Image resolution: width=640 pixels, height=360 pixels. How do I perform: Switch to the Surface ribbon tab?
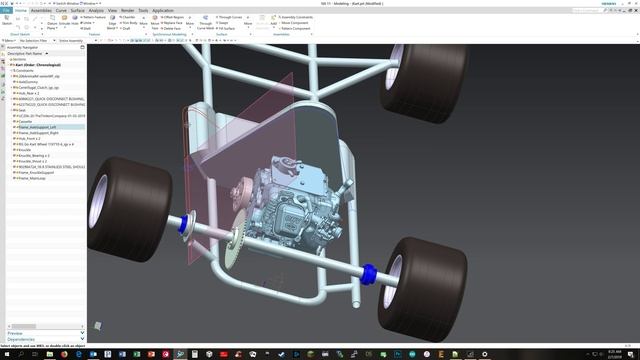point(78,10)
